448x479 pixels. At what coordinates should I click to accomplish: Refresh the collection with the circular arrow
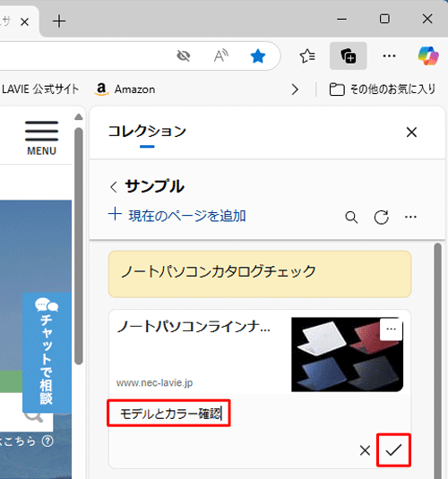382,218
